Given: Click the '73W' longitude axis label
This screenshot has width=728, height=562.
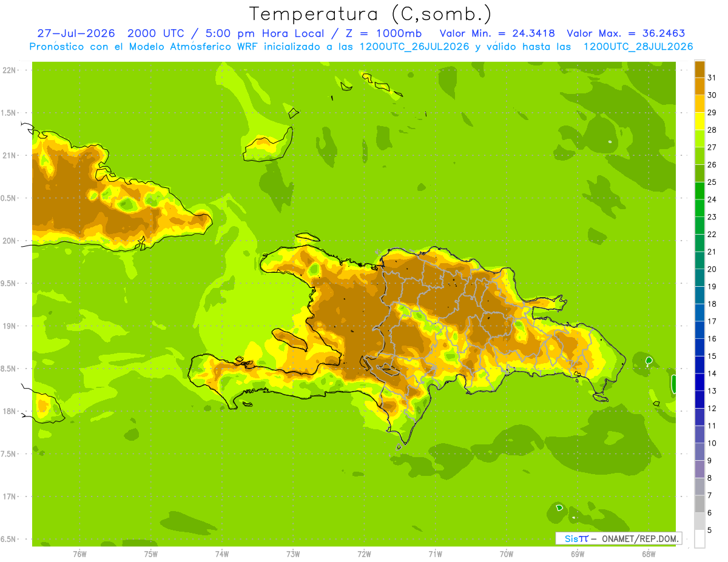Looking at the screenshot, I should pos(293,553).
